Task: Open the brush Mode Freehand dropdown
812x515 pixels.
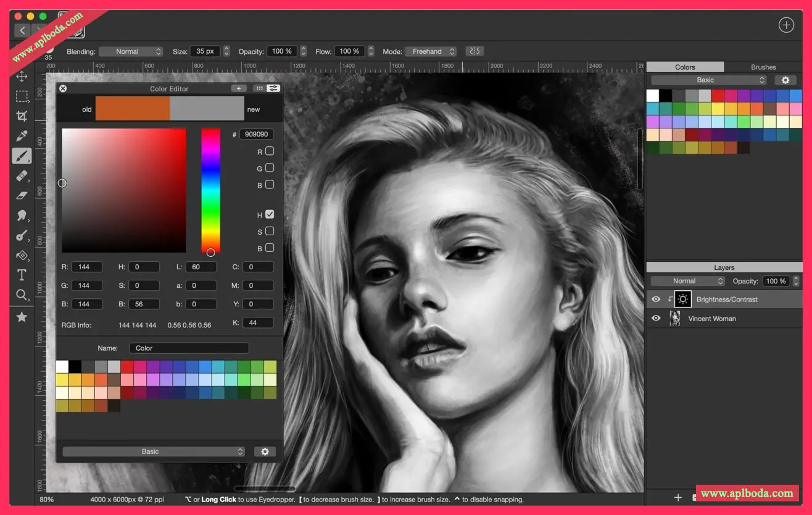Action: 431,52
